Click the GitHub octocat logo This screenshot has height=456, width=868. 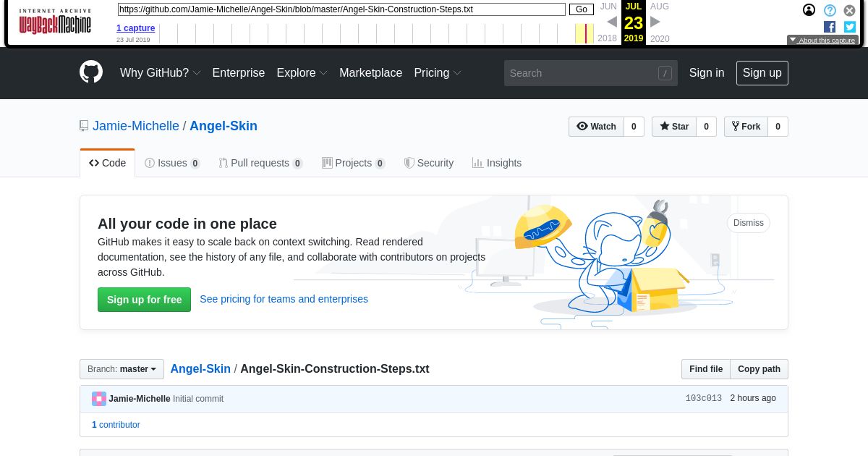[91, 72]
